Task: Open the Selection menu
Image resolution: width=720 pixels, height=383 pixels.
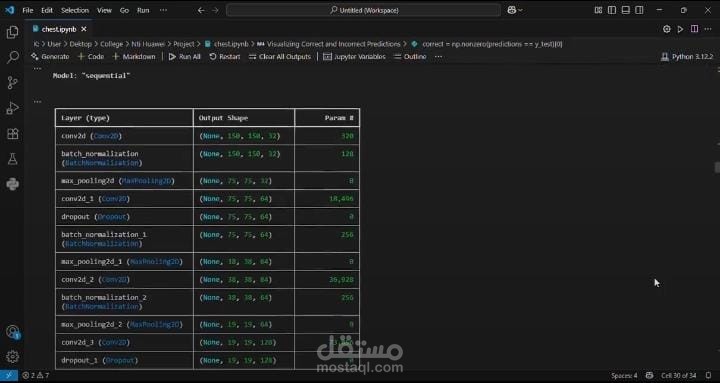Action: [74, 10]
